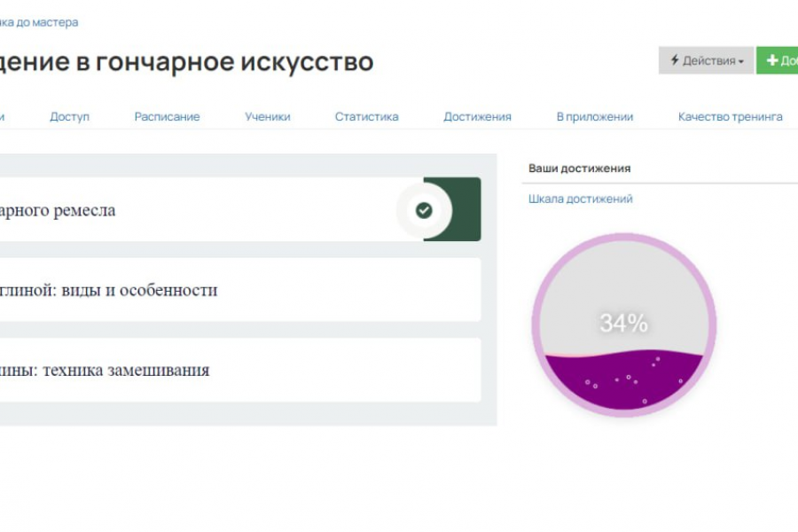798x532 pixels.
Task: Open lesson глиной: виды и особенности
Action: pyautogui.click(x=240, y=290)
